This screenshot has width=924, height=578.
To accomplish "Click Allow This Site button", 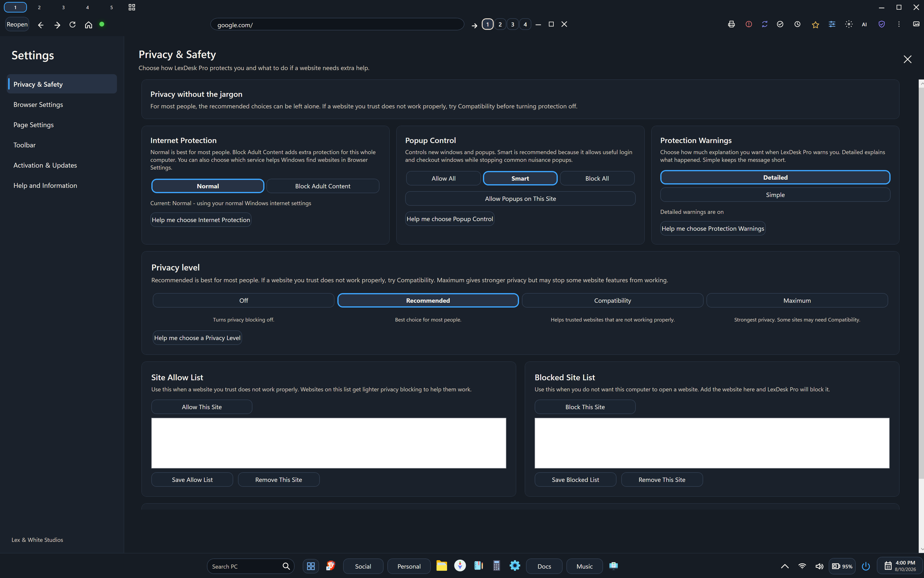I will click(x=202, y=407).
